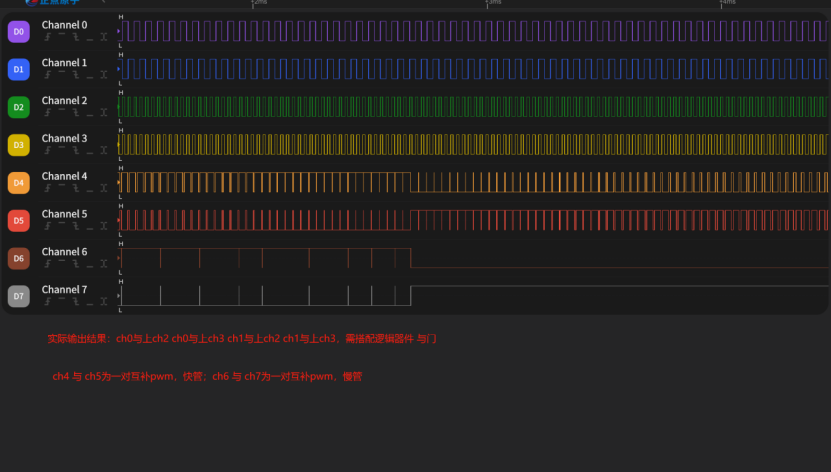Select the Channel 6 name label
831x472 pixels.
point(64,252)
